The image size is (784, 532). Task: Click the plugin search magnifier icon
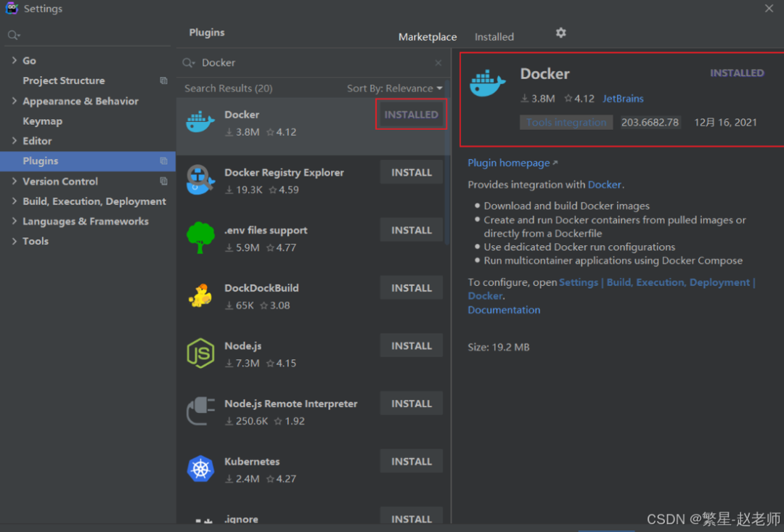(x=189, y=62)
